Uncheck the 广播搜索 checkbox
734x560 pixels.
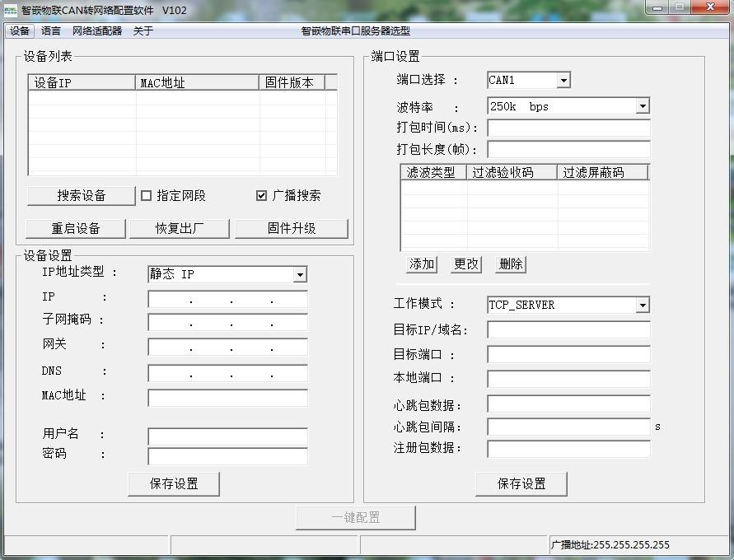pos(262,195)
